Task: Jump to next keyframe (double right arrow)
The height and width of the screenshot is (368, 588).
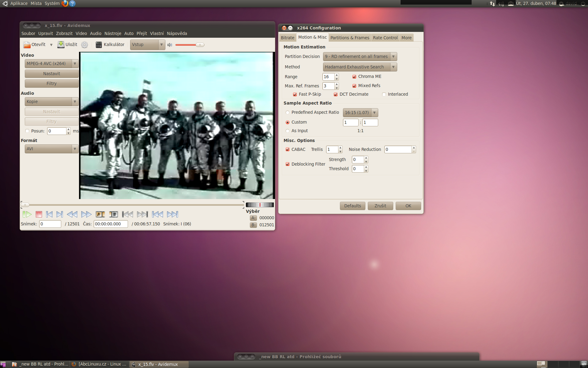Action: pyautogui.click(x=86, y=214)
